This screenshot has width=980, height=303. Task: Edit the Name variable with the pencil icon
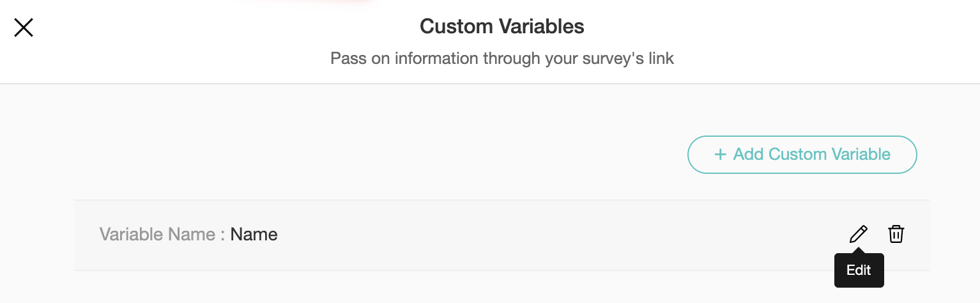coord(858,235)
